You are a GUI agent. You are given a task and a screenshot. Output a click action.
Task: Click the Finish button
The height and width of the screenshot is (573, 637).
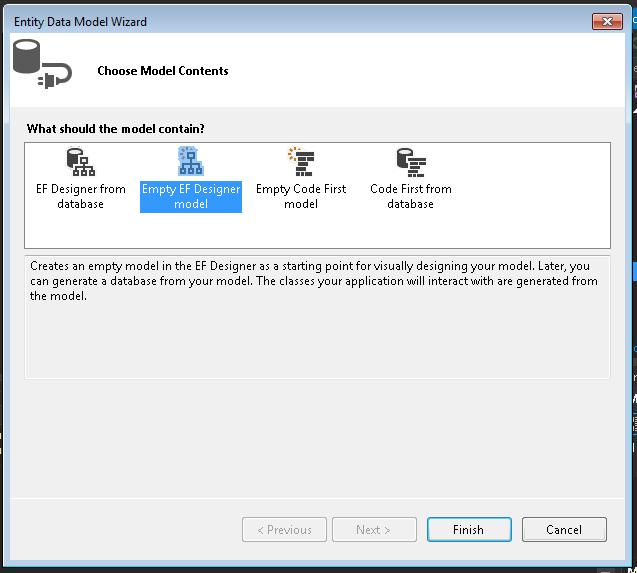click(469, 530)
